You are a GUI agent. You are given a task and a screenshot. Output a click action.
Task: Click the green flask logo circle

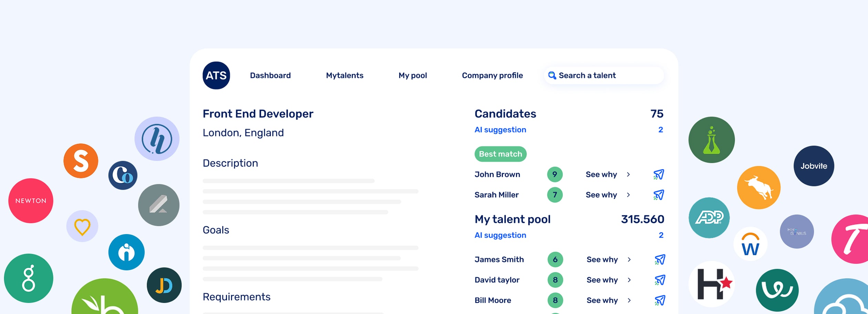(711, 140)
